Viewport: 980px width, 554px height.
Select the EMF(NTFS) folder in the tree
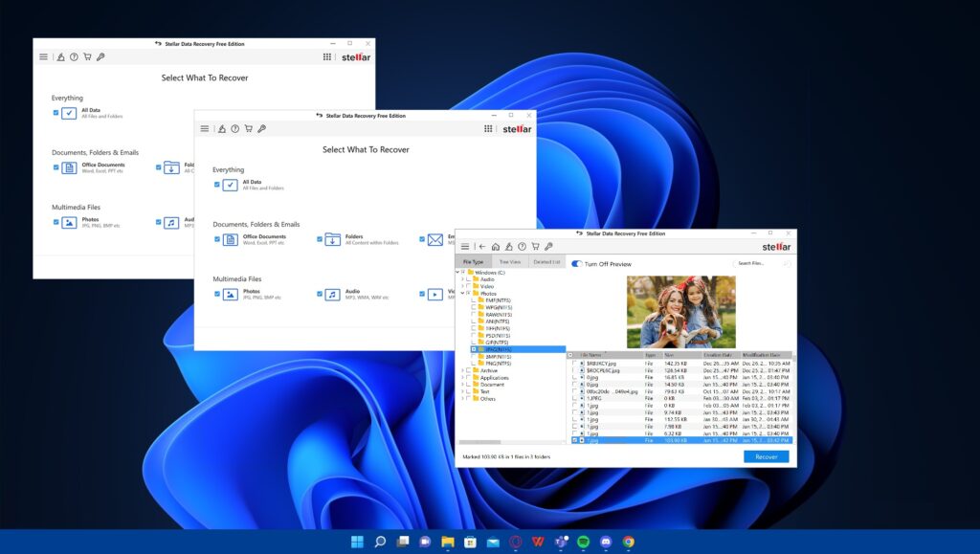(x=498, y=300)
